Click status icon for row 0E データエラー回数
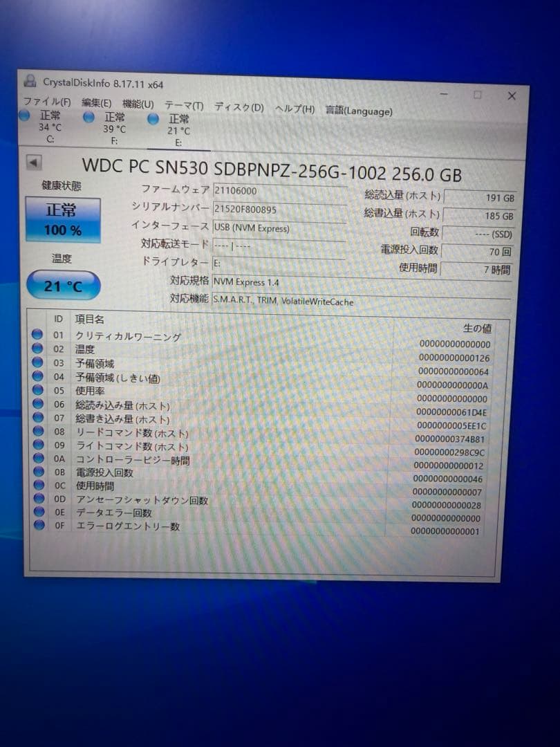 (x=39, y=512)
